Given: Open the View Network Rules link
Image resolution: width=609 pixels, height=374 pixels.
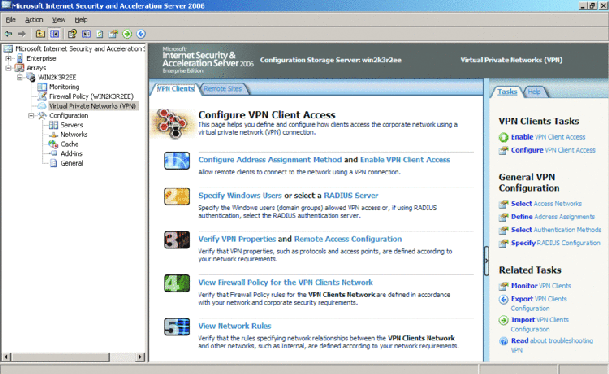Looking at the screenshot, I should [235, 326].
